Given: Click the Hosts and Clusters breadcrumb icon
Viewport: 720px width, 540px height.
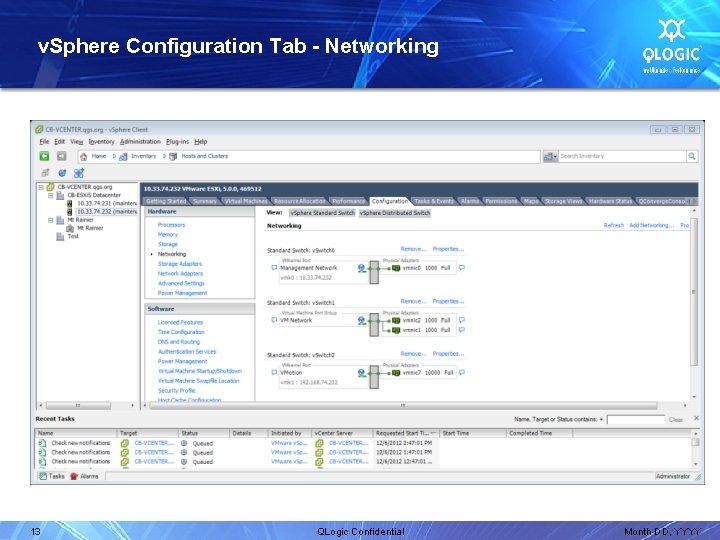Looking at the screenshot, I should point(173,157).
